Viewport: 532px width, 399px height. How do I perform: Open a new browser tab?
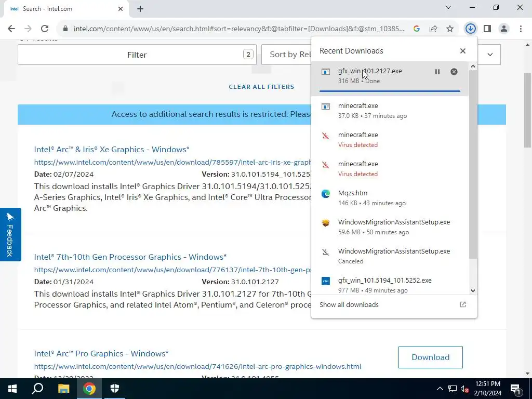pos(140,9)
